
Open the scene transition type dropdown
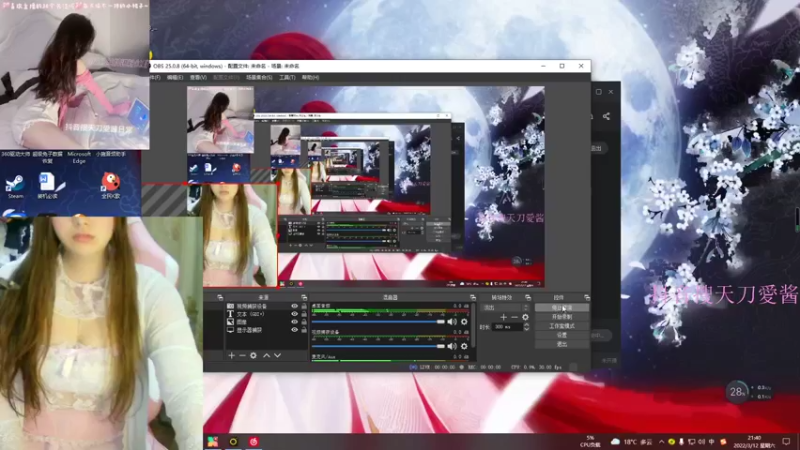coord(506,308)
